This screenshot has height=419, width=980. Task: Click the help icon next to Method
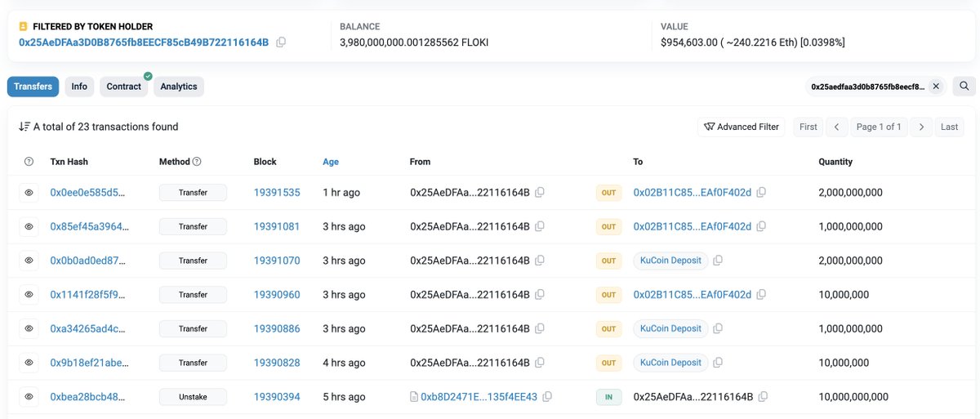pyautogui.click(x=197, y=162)
